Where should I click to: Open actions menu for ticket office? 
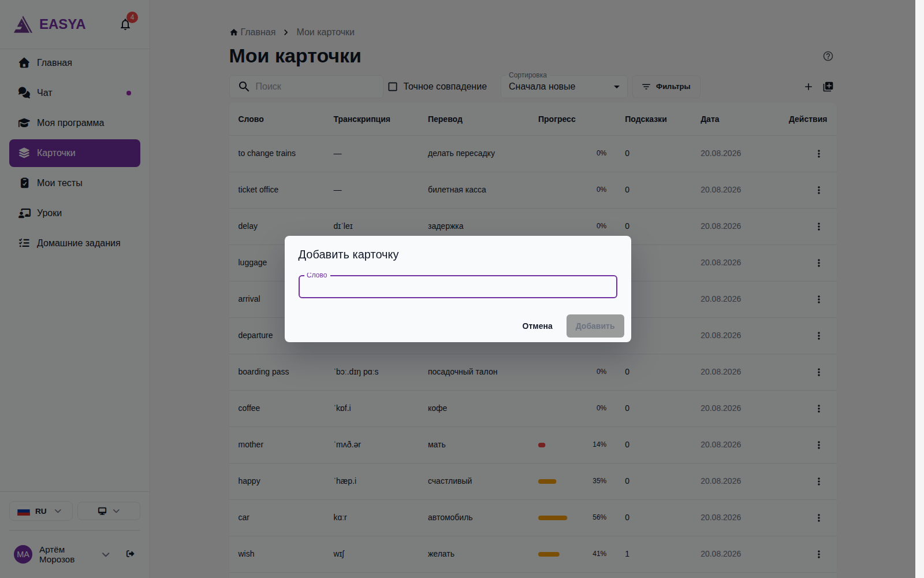pos(819,190)
